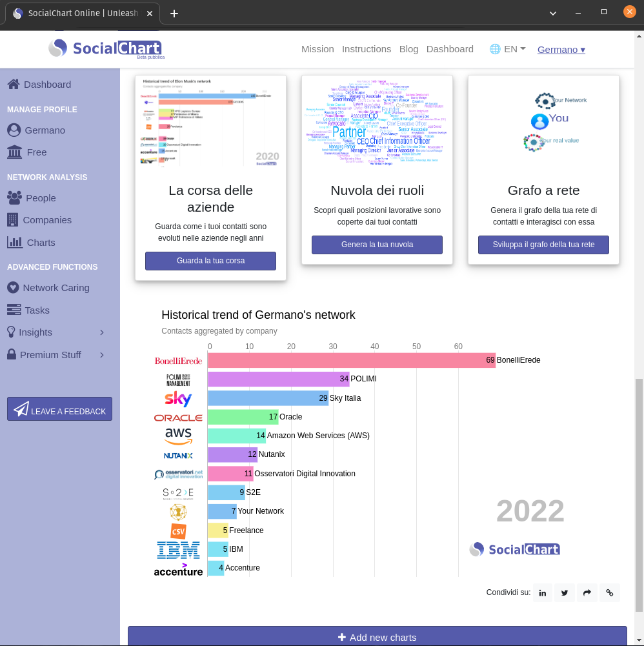Expand the Insights submenu chevron
This screenshot has height=646, width=644.
102,332
